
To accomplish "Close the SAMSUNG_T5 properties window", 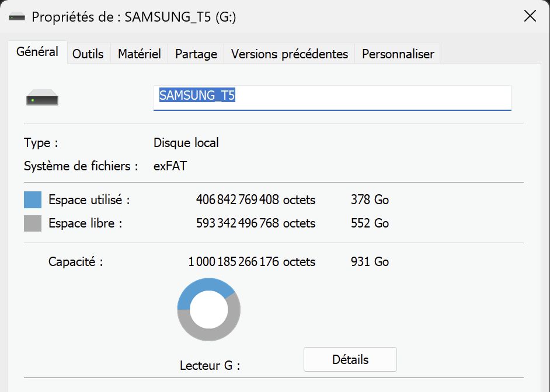I will [x=530, y=17].
